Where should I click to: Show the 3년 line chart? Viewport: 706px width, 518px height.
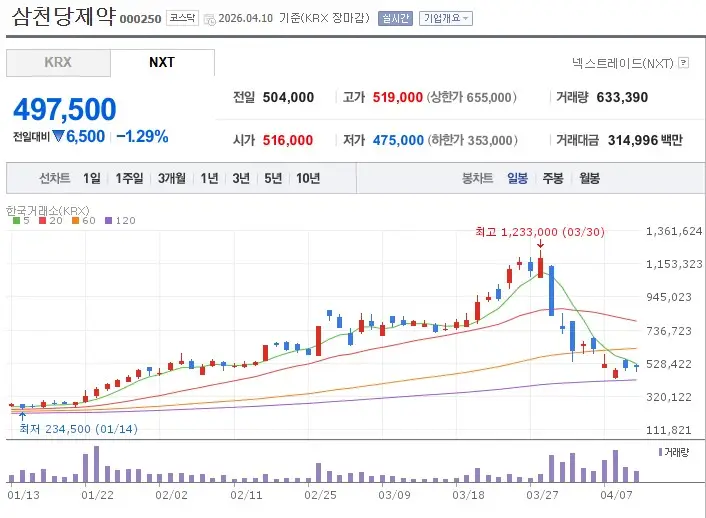[x=241, y=178]
